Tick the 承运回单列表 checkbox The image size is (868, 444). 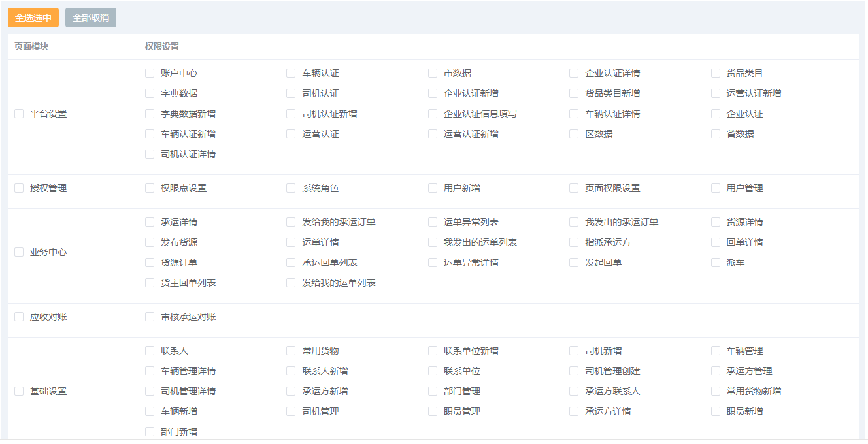tap(291, 262)
